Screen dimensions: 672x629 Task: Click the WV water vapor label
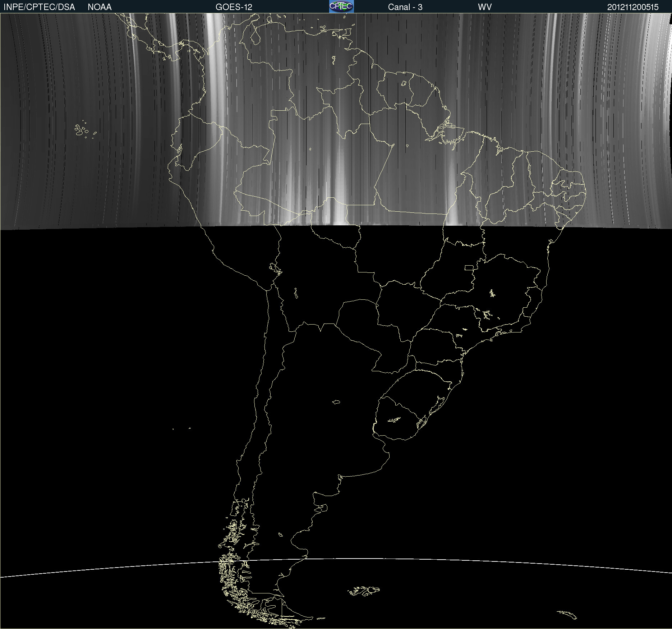(484, 7)
